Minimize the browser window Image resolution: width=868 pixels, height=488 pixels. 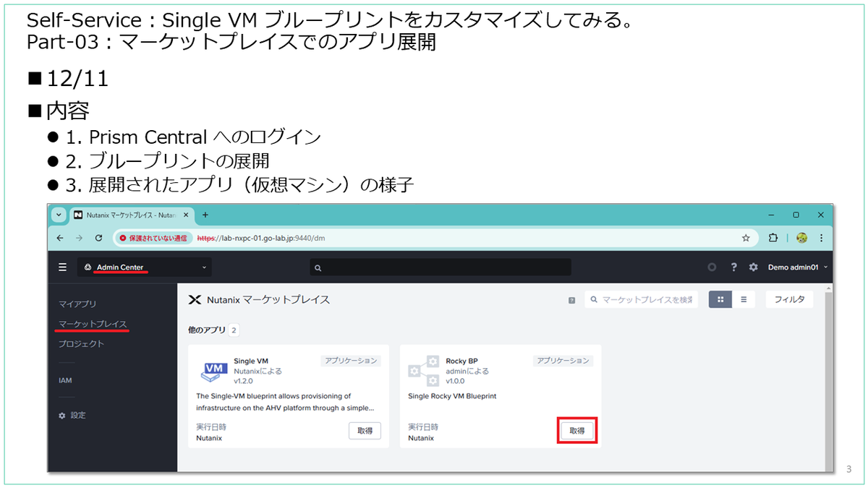[x=771, y=215]
